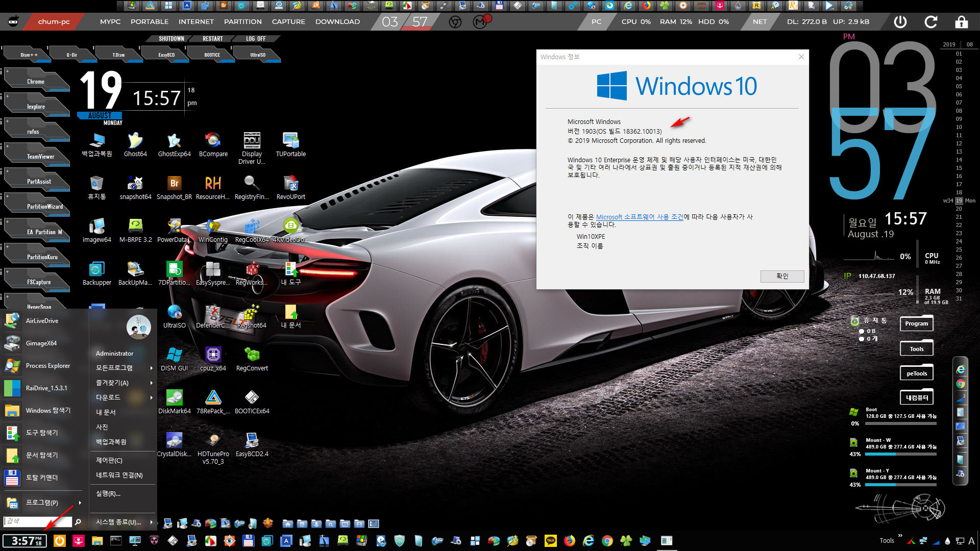Open Snapshot_BR desktop icon
980x551 pixels.
174,187
